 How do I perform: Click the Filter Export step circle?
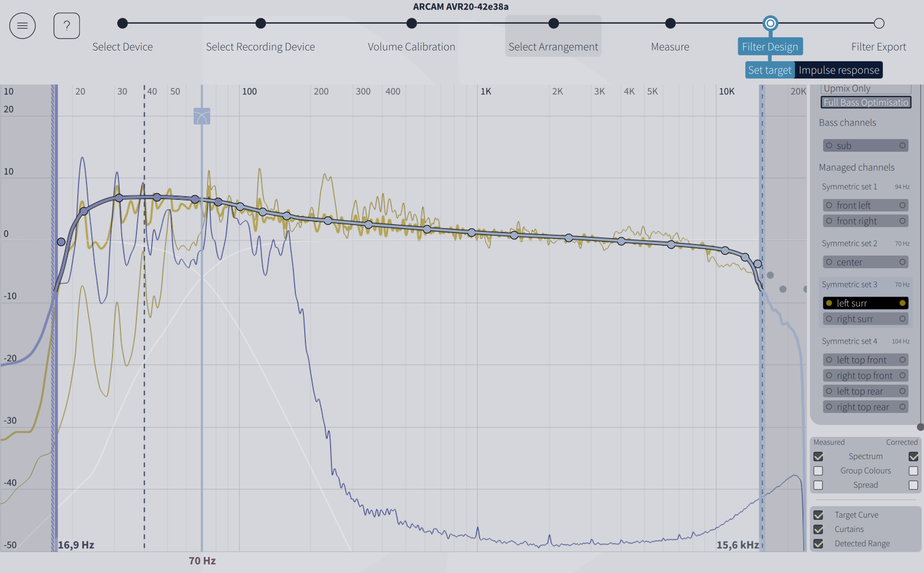(x=879, y=23)
